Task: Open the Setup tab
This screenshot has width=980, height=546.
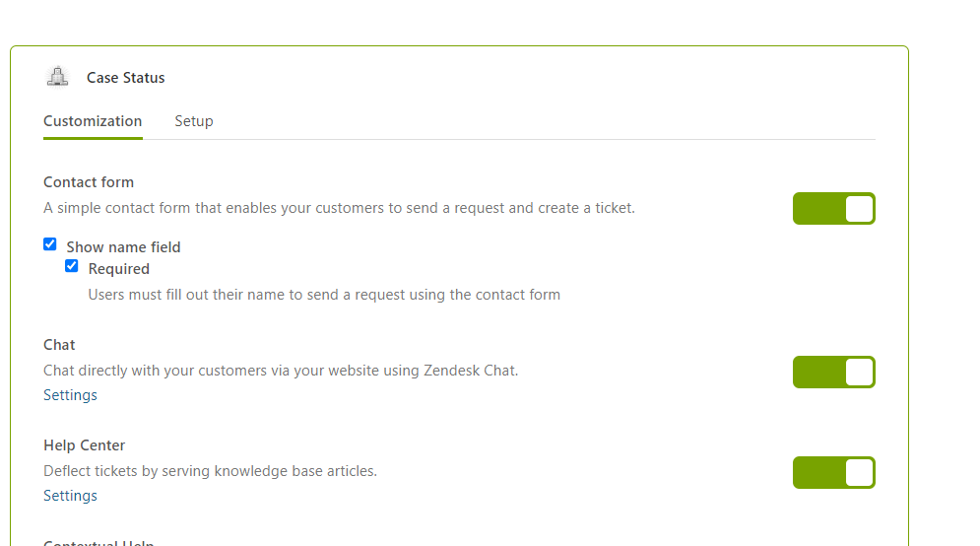Action: point(194,121)
